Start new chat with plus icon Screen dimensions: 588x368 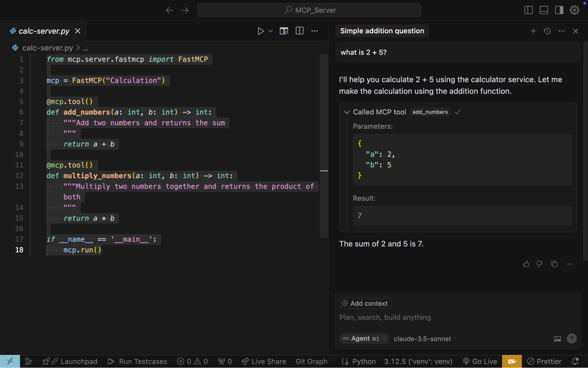click(533, 31)
